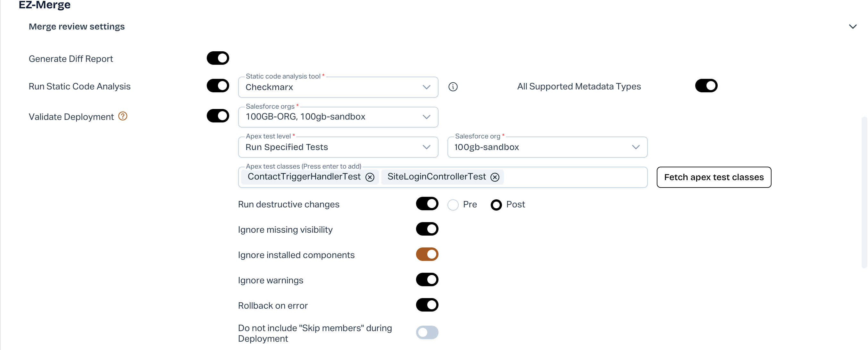Click the vertical scrollbar on the right
Viewport: 868px width, 350px height.
pyautogui.click(x=864, y=192)
